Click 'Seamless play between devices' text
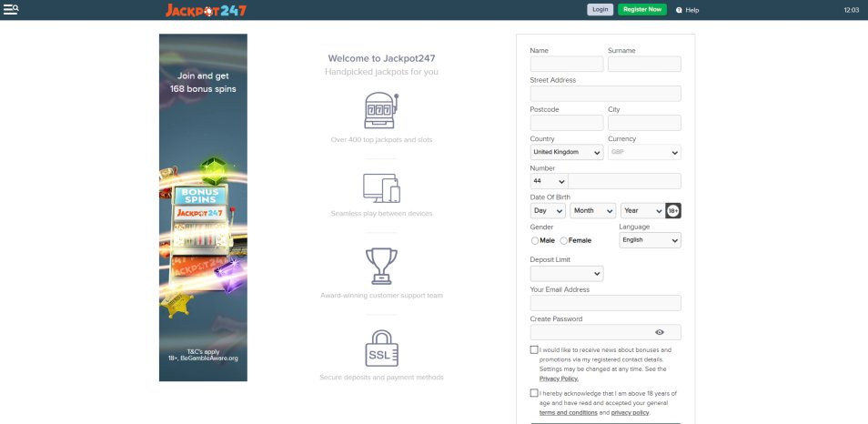 tap(381, 214)
